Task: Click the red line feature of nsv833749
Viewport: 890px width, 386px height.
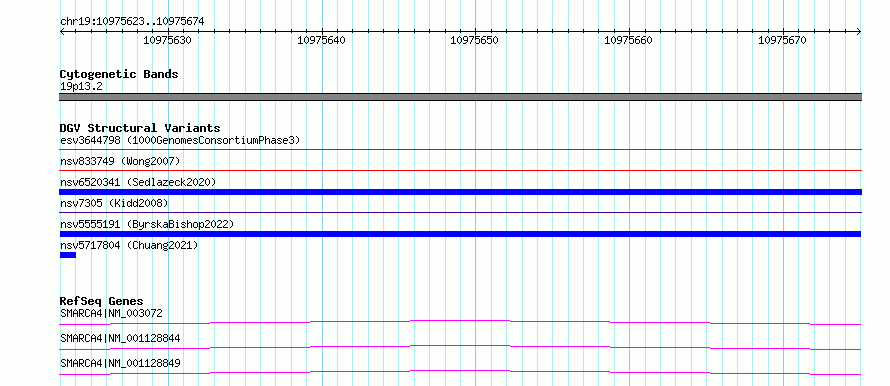Action: 460,170
